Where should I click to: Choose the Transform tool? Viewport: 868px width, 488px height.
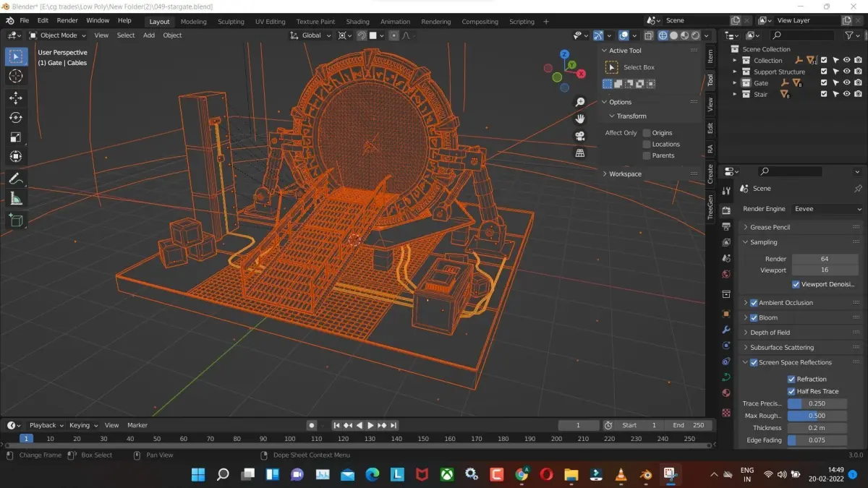tap(15, 156)
